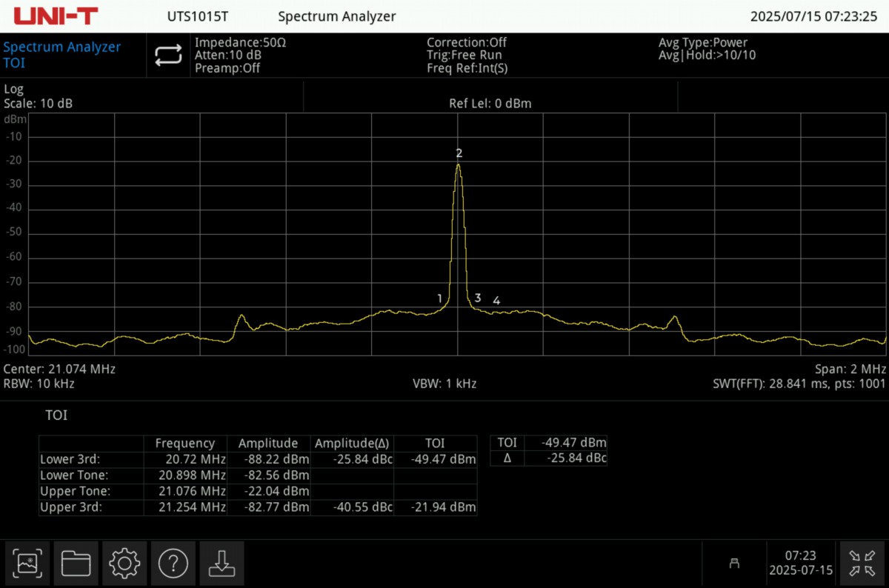Select the Spectrum Analyzer TOI mode label
Screen dimensions: 889x588
click(61, 55)
